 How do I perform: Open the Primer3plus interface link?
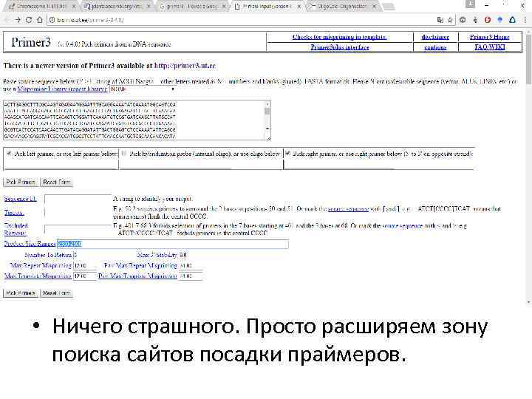[340, 47]
